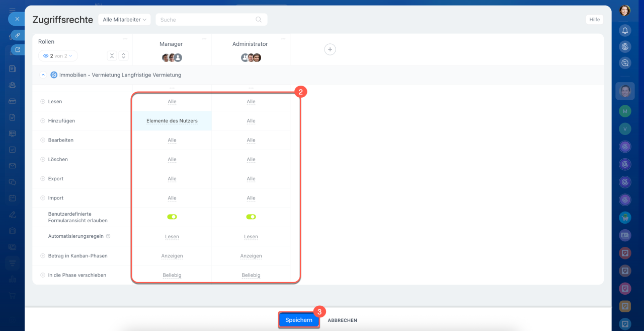Toggle custom form view for Manager
The width and height of the screenshot is (644, 331).
coord(172,217)
